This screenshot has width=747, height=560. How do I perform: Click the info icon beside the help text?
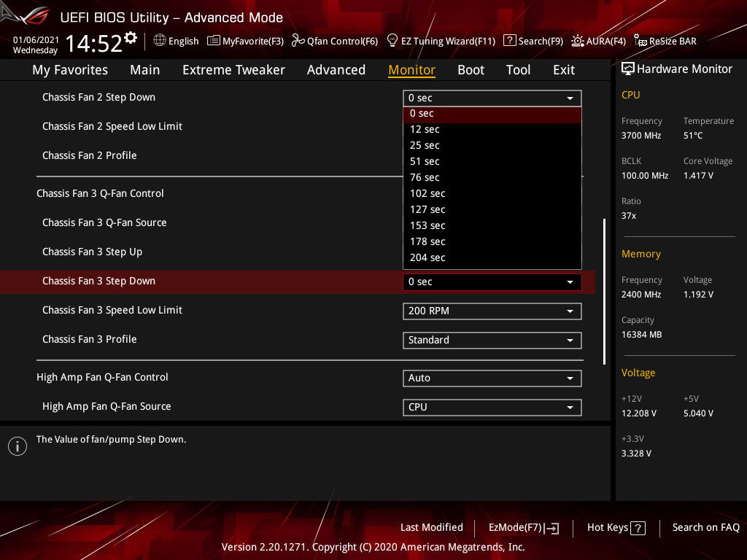(18, 446)
